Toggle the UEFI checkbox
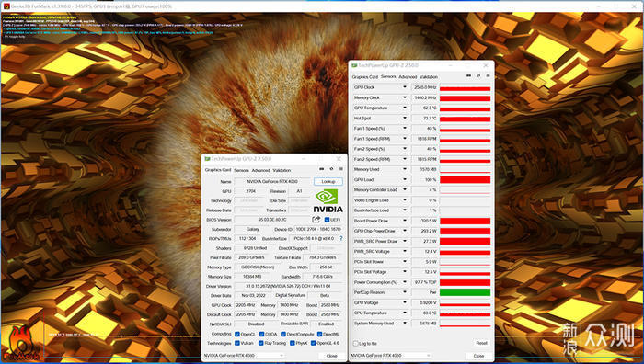644x364 pixels. pos(327,220)
